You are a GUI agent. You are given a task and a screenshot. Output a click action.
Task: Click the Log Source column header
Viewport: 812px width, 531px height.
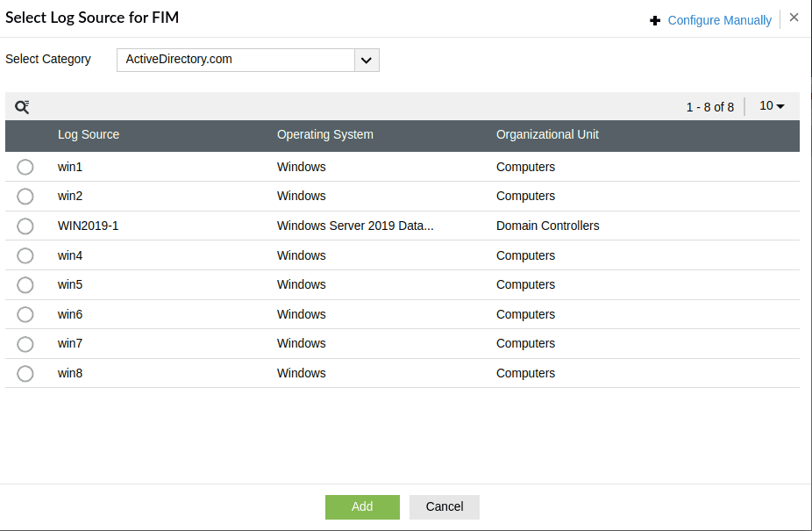[x=89, y=134]
